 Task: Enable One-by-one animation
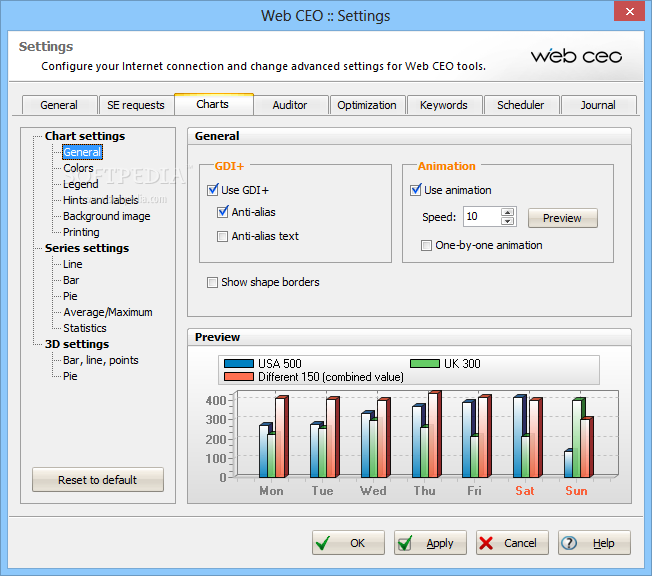(426, 245)
